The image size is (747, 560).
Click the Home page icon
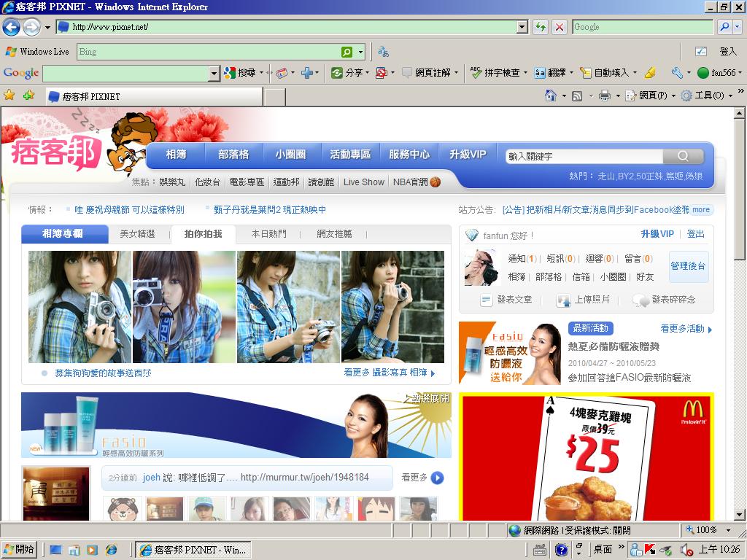[x=551, y=96]
